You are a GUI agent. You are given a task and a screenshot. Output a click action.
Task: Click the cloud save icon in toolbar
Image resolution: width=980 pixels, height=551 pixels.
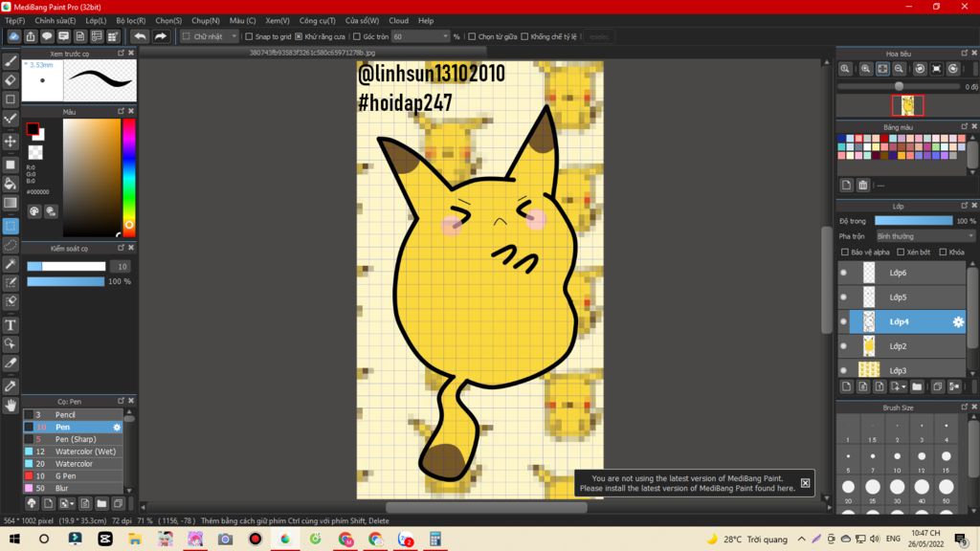(13, 36)
